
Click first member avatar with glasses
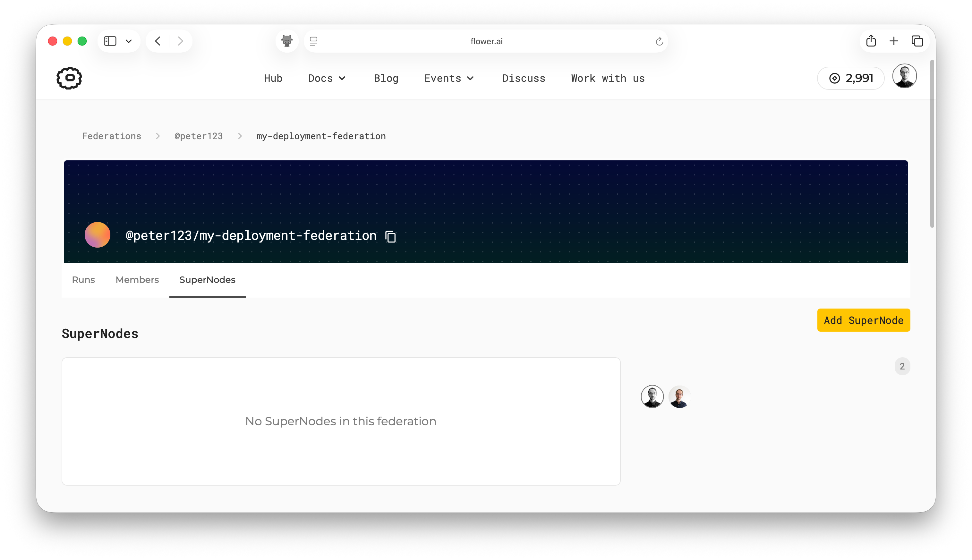(x=652, y=396)
